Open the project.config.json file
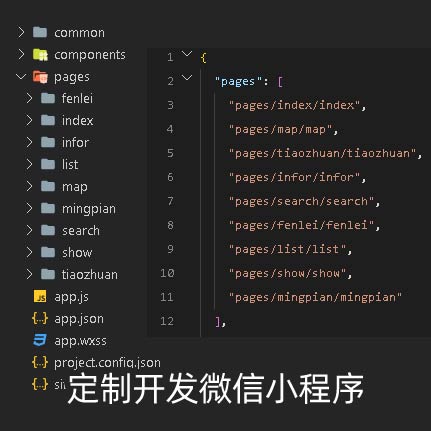The height and width of the screenshot is (431, 431). coord(107,363)
